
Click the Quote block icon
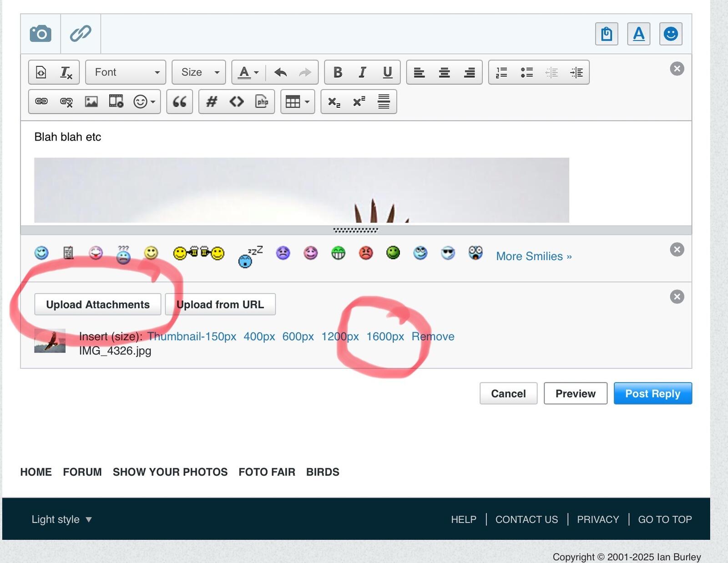tap(179, 101)
